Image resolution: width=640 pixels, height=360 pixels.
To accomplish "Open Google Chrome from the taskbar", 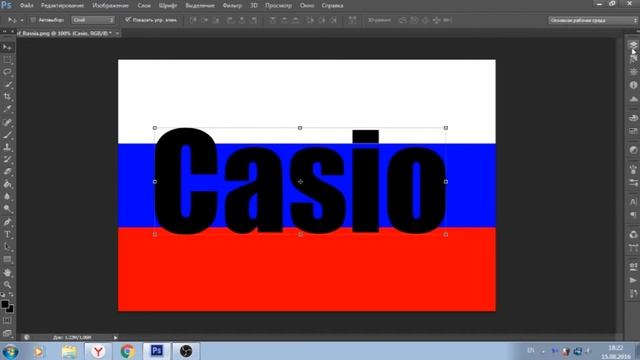I will point(127,351).
